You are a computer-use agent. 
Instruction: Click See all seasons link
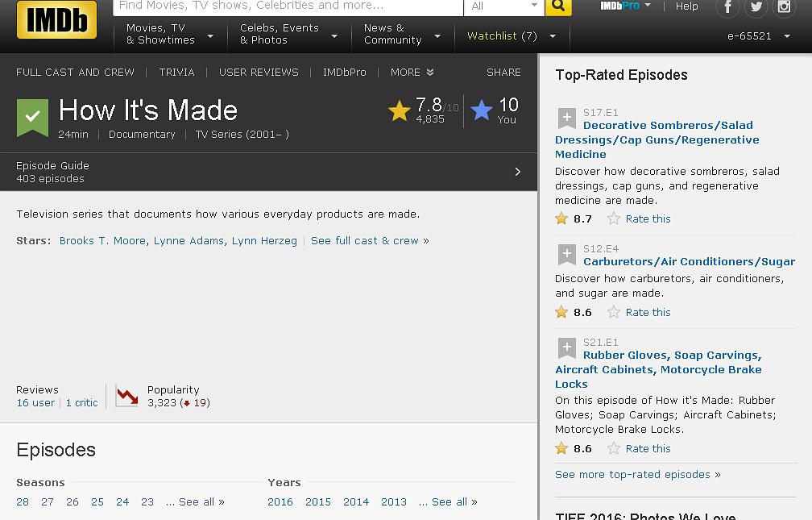[195, 501]
